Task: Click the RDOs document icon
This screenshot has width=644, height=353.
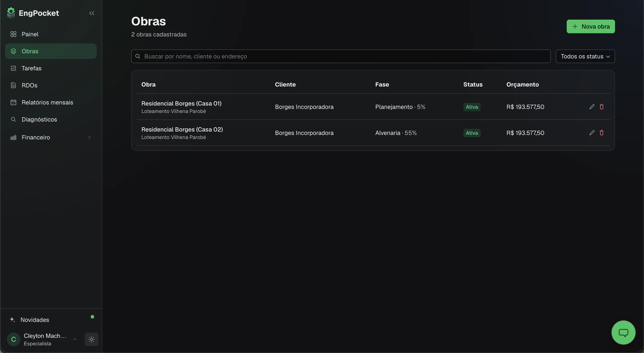Action: point(13,85)
